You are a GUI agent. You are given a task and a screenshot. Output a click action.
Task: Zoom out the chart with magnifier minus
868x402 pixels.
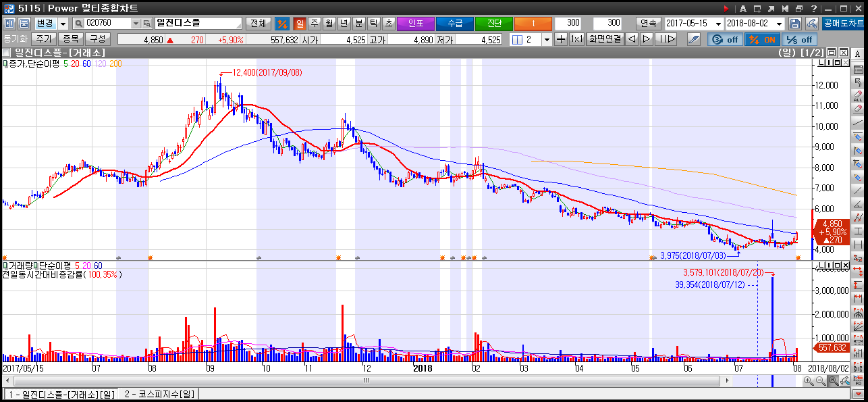[821, 382]
